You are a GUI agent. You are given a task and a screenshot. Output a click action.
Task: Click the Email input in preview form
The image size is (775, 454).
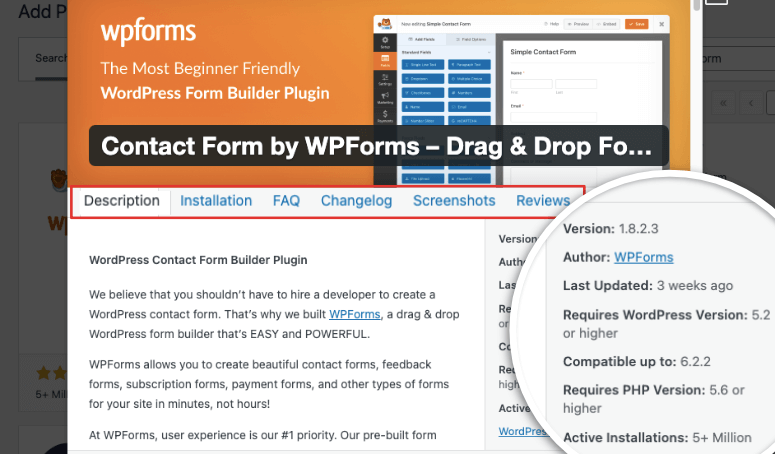pos(554,118)
